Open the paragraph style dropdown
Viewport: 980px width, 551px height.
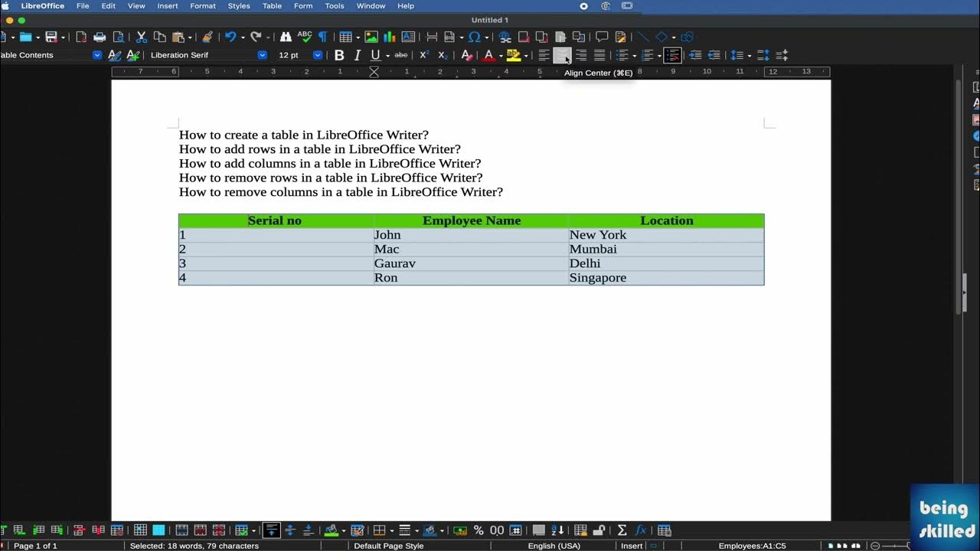(96, 55)
